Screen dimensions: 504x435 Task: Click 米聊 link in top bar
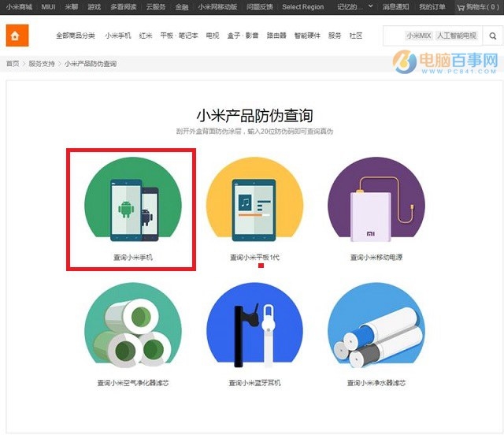point(72,7)
